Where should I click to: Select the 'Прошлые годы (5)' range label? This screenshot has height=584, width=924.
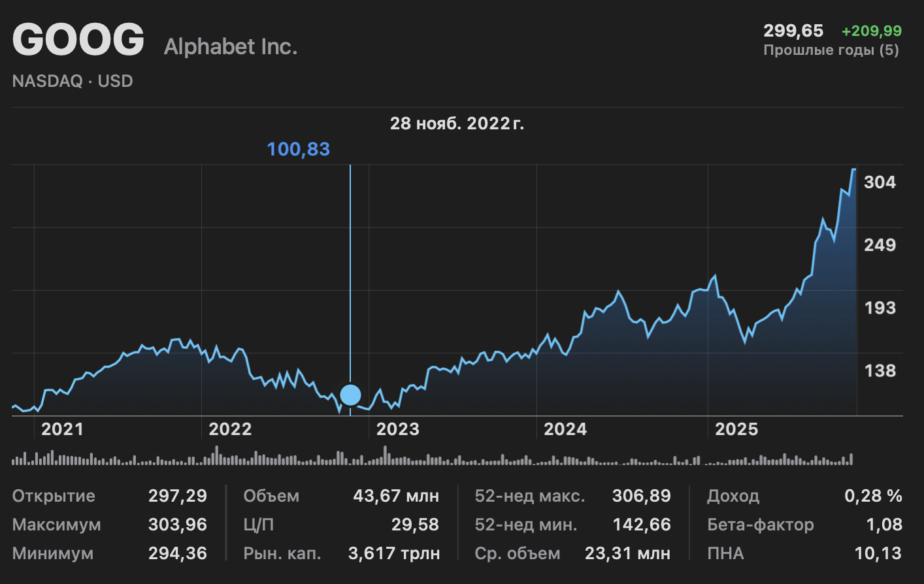click(x=831, y=50)
